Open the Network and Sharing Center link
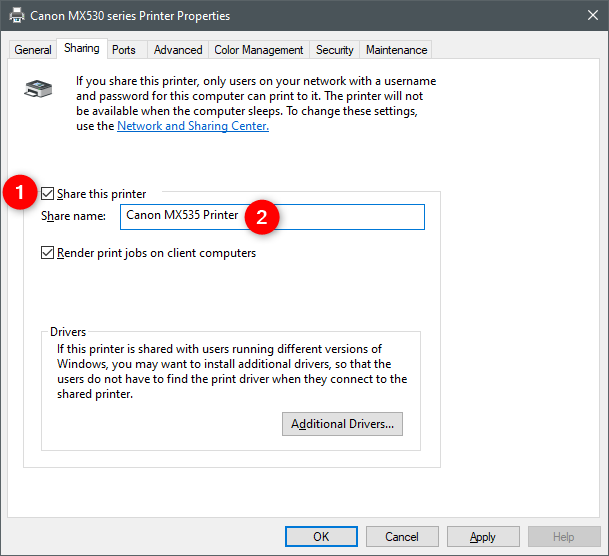Viewport: 609px width, 556px height. click(x=193, y=126)
